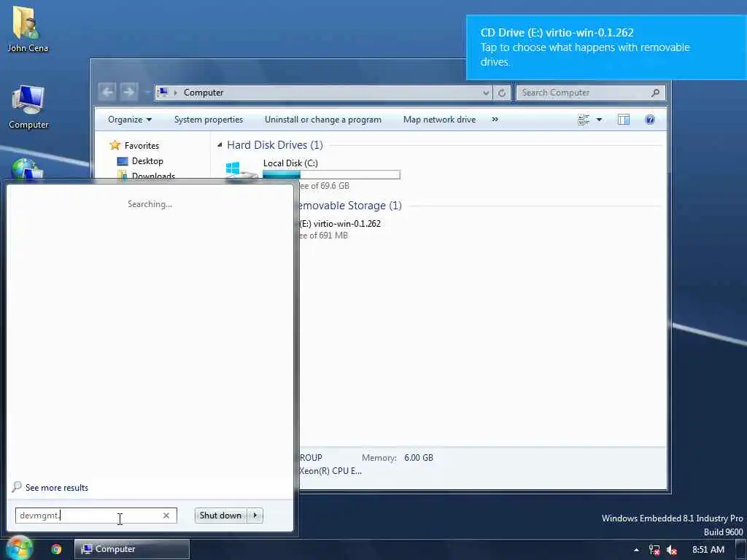Click the Removable Storage group header

(x=349, y=206)
